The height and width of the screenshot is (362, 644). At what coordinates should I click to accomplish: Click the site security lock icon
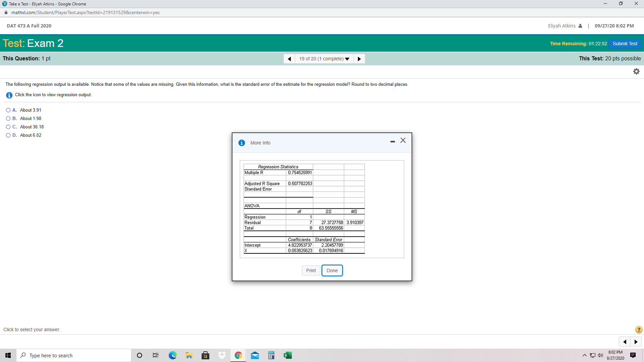click(6, 12)
